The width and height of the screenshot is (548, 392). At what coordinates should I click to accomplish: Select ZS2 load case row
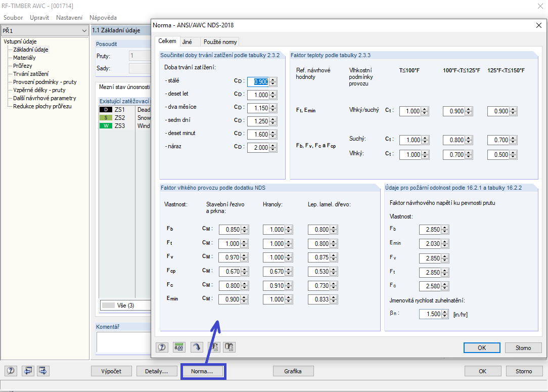(x=125, y=118)
